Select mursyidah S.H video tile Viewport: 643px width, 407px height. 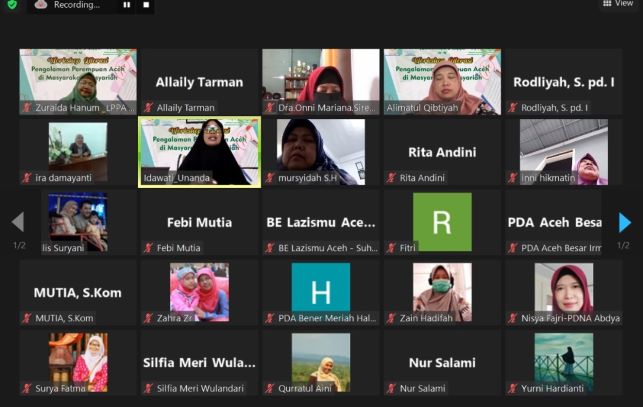coord(320,151)
